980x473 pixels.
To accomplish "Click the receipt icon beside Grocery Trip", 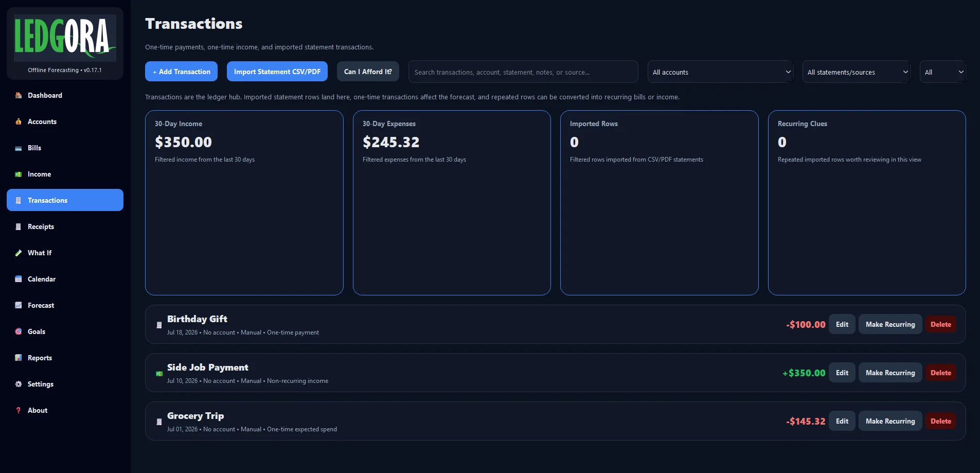I will tap(159, 422).
